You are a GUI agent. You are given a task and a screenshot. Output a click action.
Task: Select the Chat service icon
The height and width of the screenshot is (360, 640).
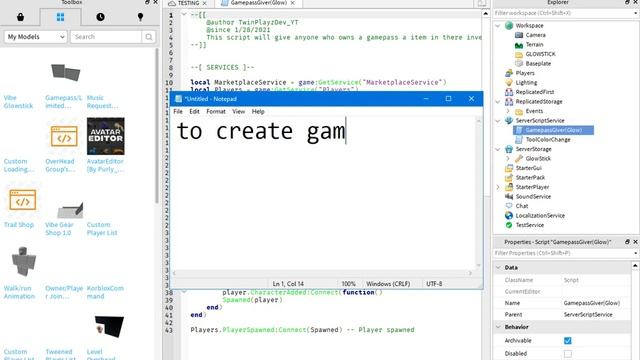tap(509, 206)
